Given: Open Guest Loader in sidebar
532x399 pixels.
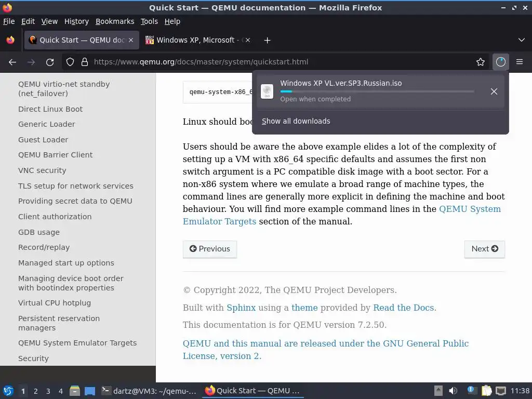Looking at the screenshot, I should pos(43,140).
